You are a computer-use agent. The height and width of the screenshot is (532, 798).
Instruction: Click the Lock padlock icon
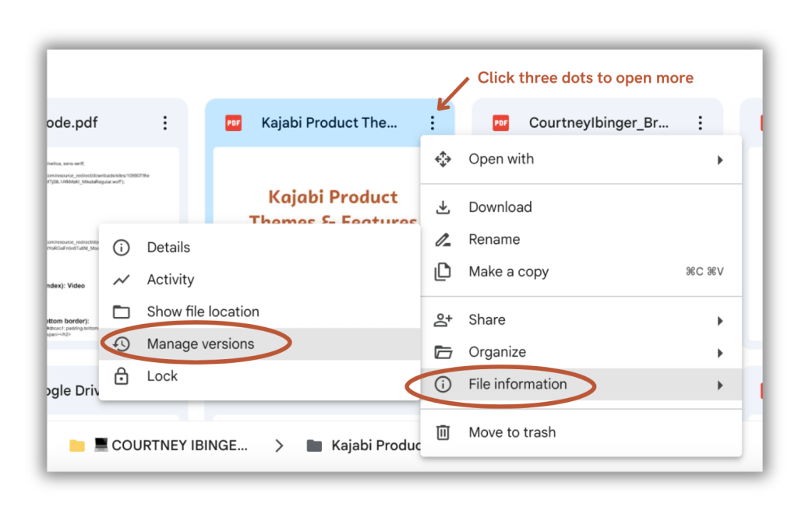(121, 376)
